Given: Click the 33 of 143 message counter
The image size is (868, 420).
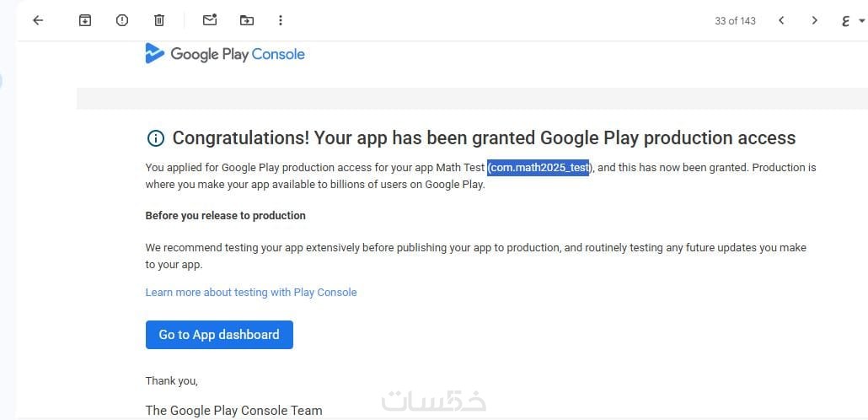Looking at the screenshot, I should click(x=735, y=20).
